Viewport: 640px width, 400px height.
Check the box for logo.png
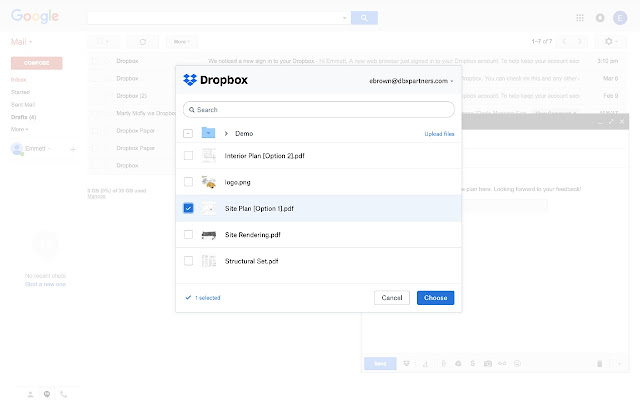coord(188,182)
